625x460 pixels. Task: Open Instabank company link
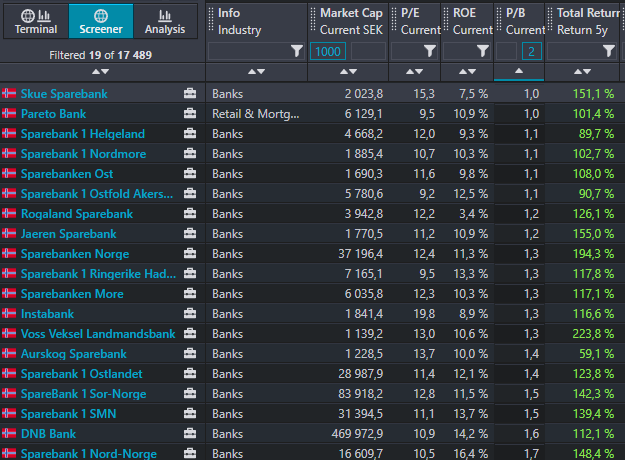[47, 314]
